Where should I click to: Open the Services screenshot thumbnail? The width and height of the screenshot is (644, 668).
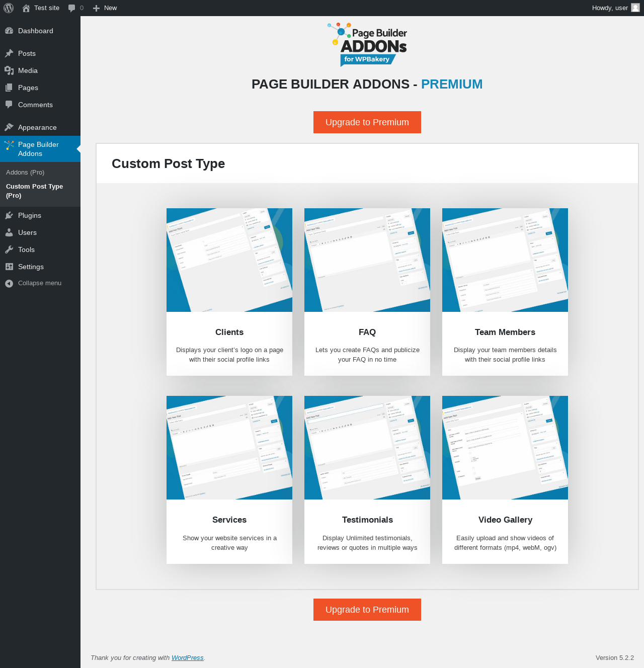point(229,448)
